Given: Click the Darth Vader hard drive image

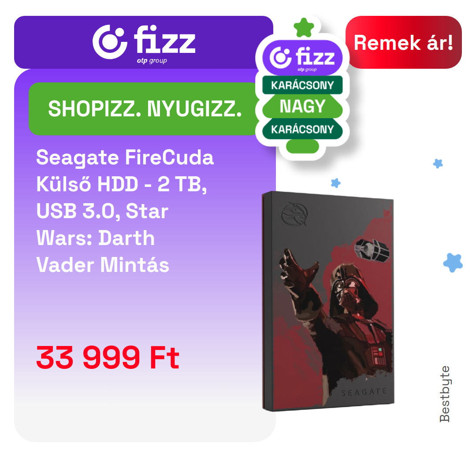Looking at the screenshot, I should click(x=328, y=301).
